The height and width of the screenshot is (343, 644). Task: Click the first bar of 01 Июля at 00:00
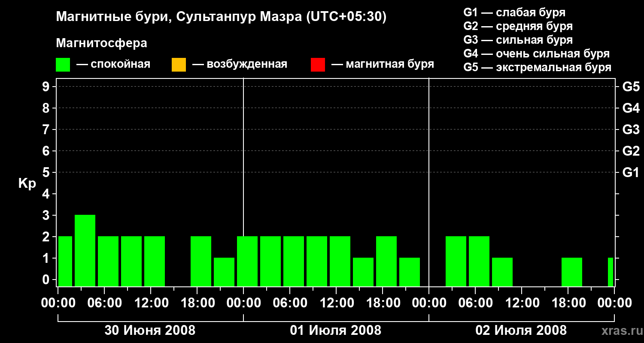(247, 261)
